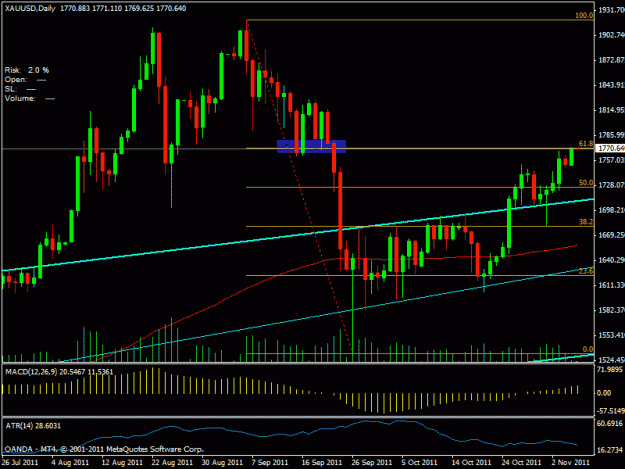Select the 7 Sep 2011 date label
Image resolution: width=625 pixels, height=469 pixels.
[270, 463]
